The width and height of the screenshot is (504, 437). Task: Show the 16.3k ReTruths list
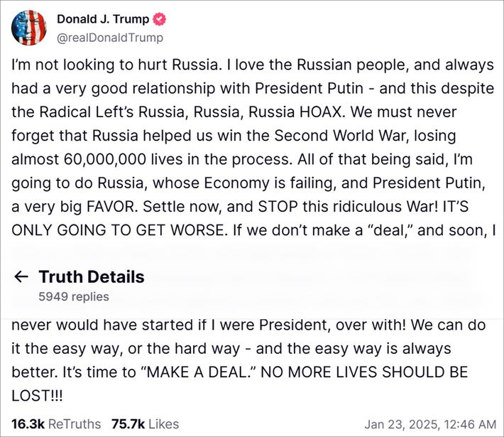pos(56,424)
